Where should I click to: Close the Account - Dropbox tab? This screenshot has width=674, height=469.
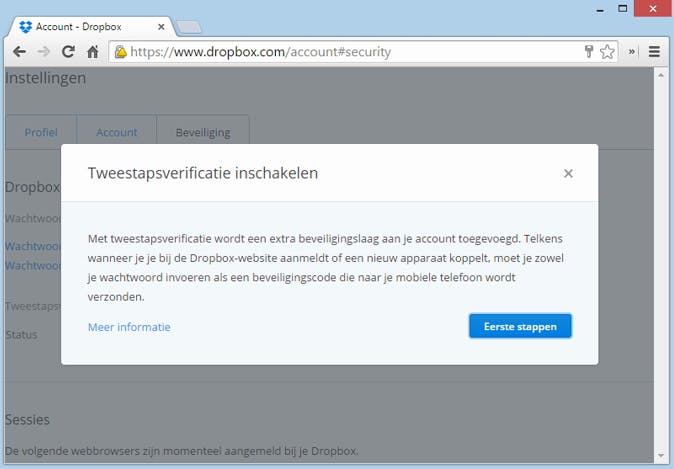pyautogui.click(x=161, y=27)
